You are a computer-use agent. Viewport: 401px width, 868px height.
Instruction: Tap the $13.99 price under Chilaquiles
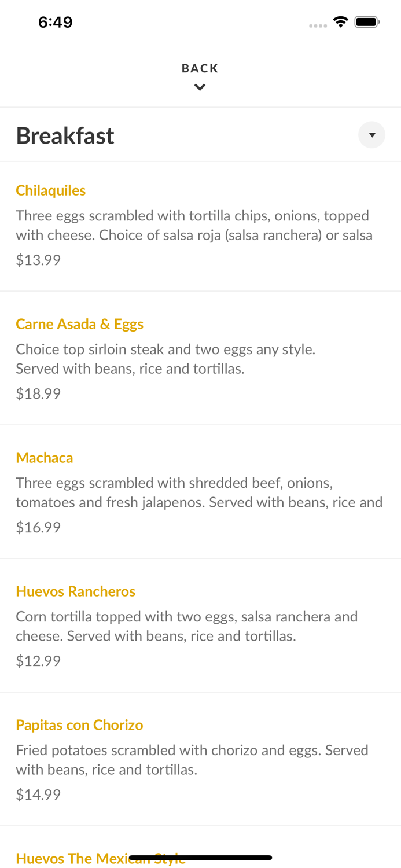point(38,260)
